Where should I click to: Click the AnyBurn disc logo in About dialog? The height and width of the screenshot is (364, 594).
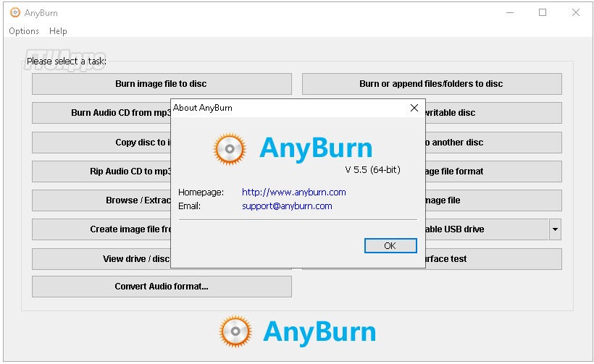(230, 149)
